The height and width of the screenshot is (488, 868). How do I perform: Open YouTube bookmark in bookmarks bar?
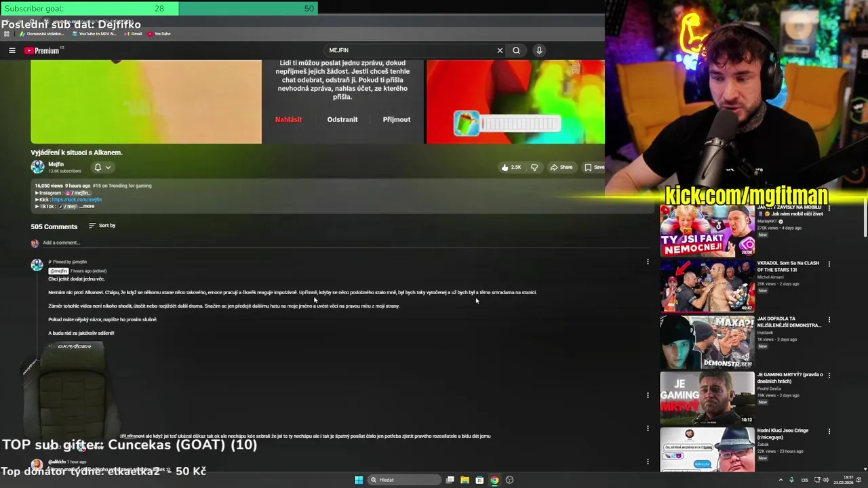[x=159, y=34]
